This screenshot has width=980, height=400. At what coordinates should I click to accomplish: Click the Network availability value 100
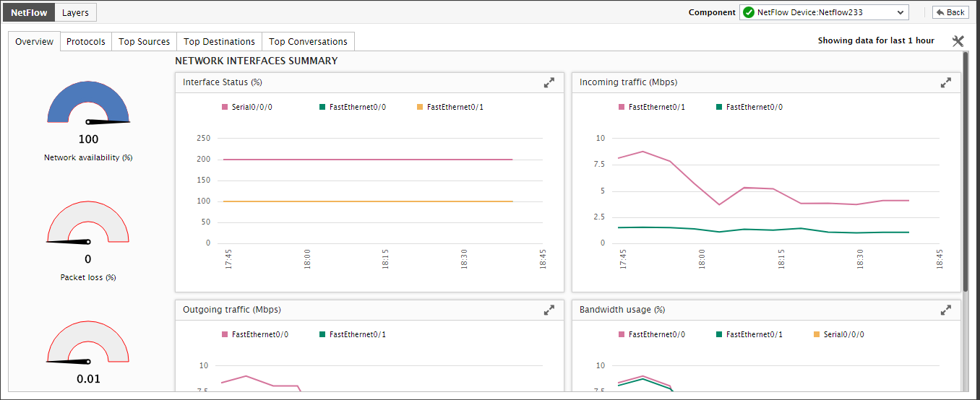coord(88,139)
